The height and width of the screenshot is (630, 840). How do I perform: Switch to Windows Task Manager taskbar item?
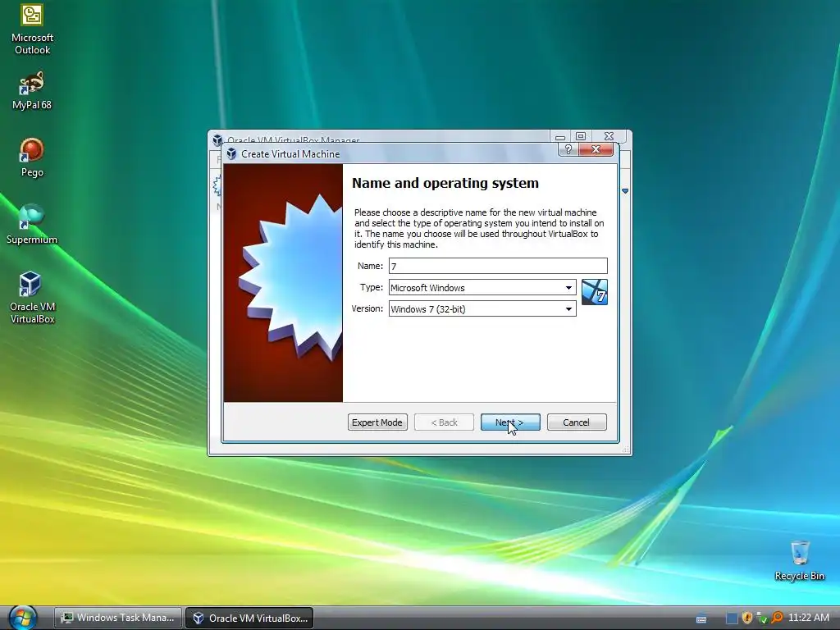click(118, 618)
